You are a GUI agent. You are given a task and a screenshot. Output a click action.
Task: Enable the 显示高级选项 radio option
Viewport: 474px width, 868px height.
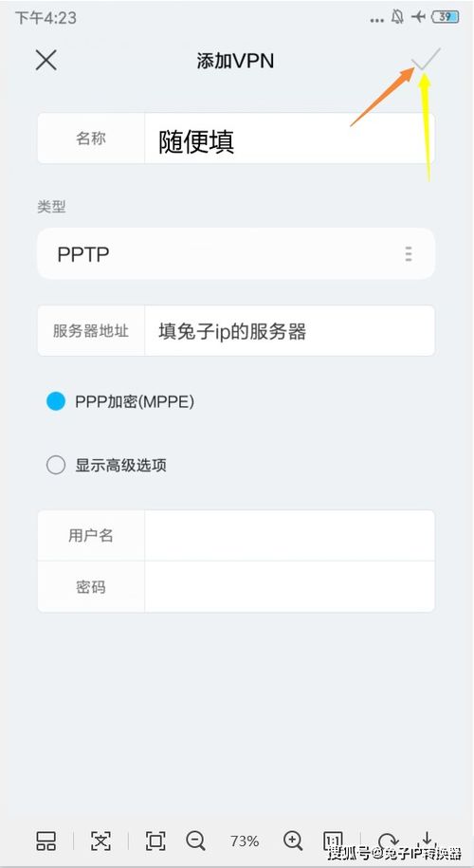tap(56, 465)
